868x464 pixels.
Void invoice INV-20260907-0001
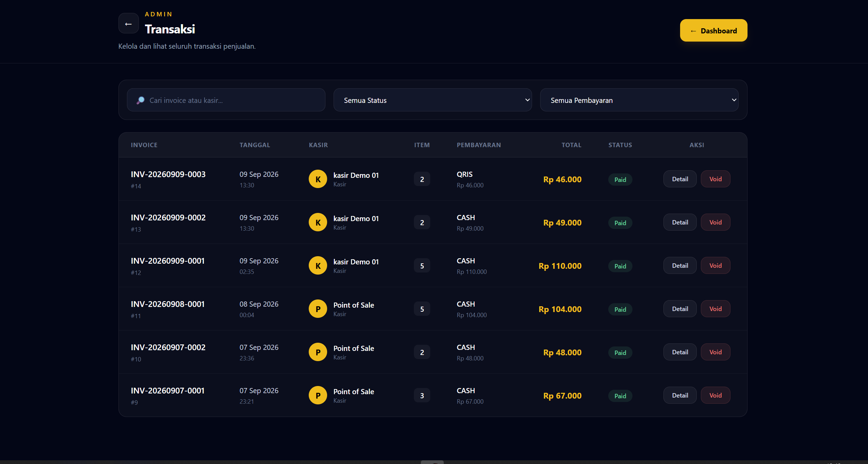pyautogui.click(x=716, y=396)
